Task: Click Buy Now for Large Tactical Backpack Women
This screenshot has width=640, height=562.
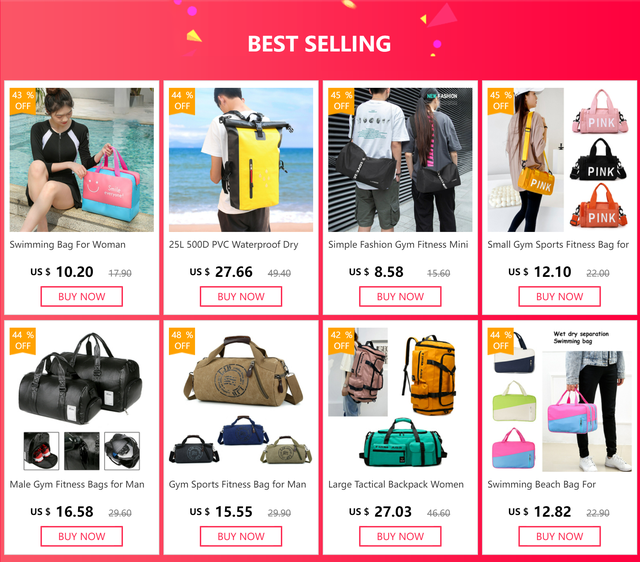Action: [x=400, y=536]
